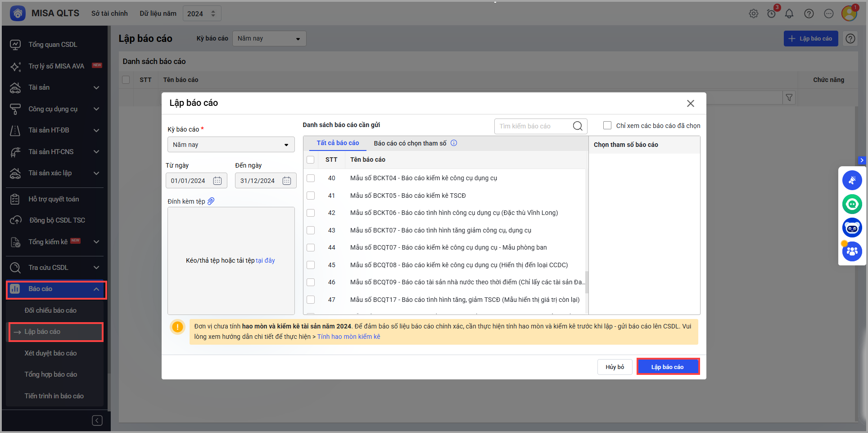Screen dimensions: 868x433
Task: Enable Chỉ xem các báo cáo đã chọn
Action: [x=607, y=126]
